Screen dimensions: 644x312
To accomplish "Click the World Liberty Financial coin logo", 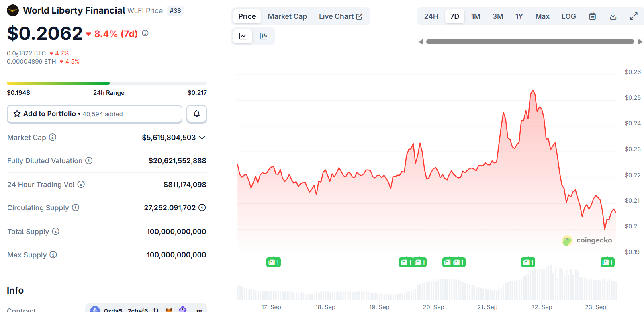I will [13, 10].
